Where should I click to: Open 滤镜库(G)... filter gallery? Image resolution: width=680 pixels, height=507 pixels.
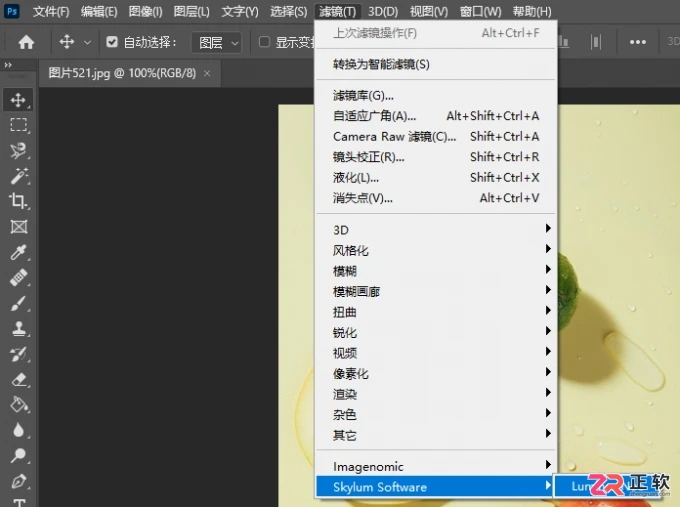[x=436, y=95]
